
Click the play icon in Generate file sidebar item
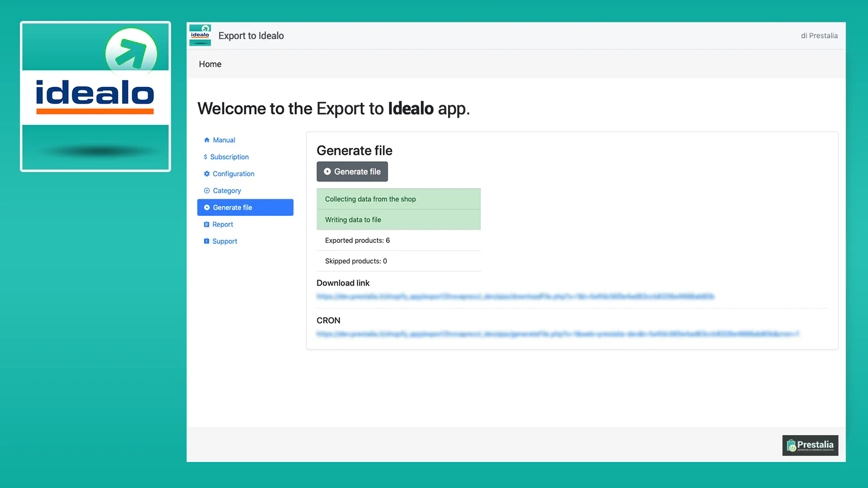[207, 207]
